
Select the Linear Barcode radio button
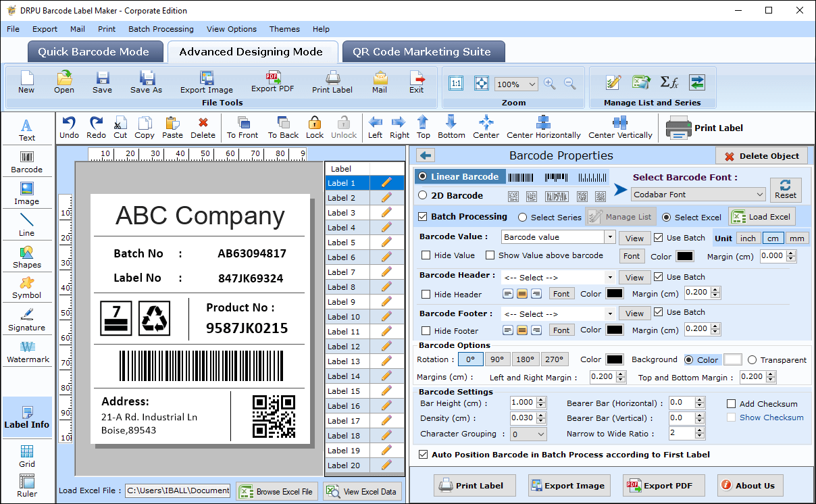(423, 176)
